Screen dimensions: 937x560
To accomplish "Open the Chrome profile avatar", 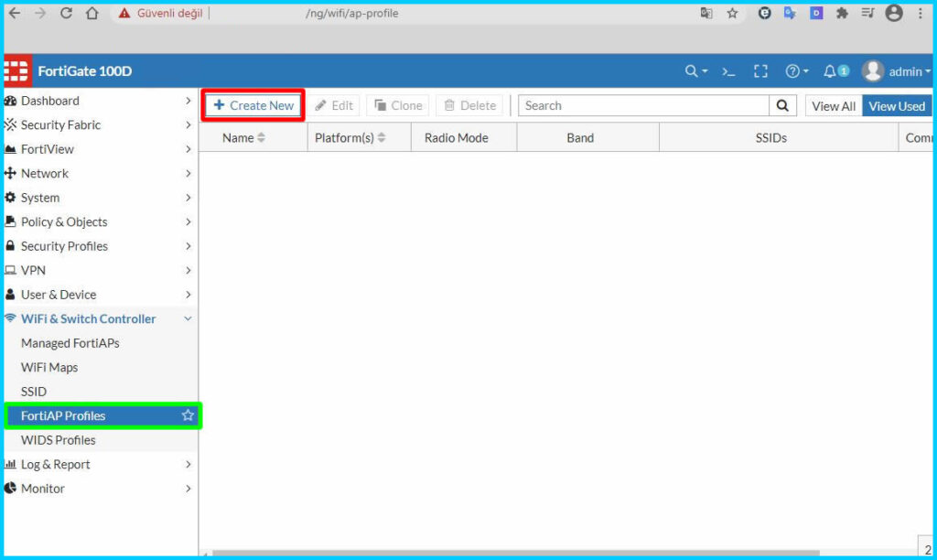I will click(894, 13).
